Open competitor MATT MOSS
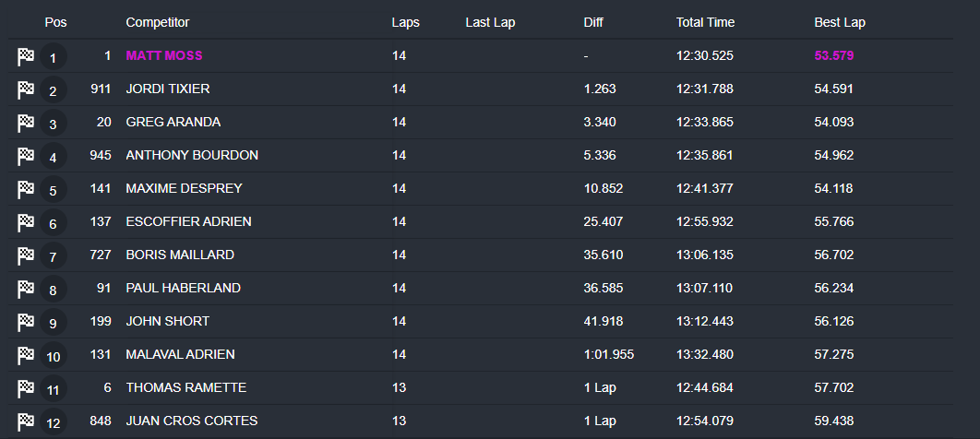Image resolution: width=980 pixels, height=439 pixels. click(164, 56)
